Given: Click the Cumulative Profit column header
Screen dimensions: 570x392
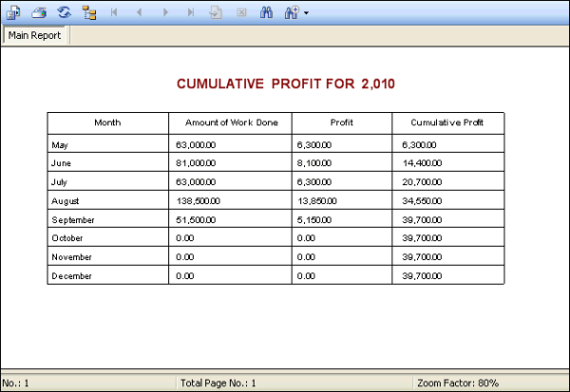Looking at the screenshot, I should point(447,122).
